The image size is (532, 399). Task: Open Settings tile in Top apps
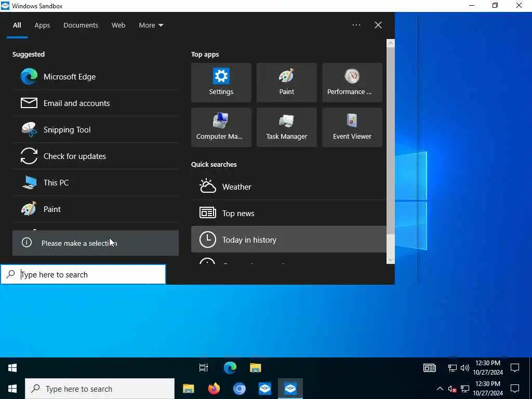coord(221,83)
